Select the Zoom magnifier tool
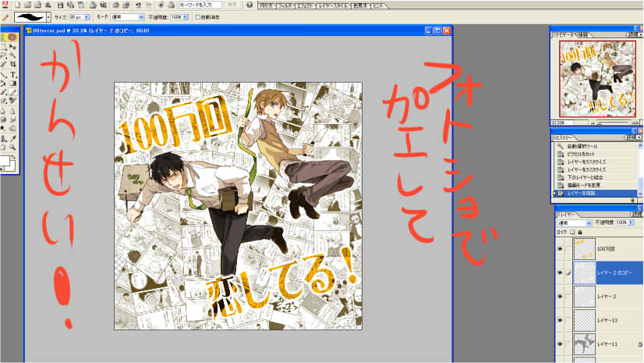This screenshot has width=644, height=363. (x=12, y=147)
